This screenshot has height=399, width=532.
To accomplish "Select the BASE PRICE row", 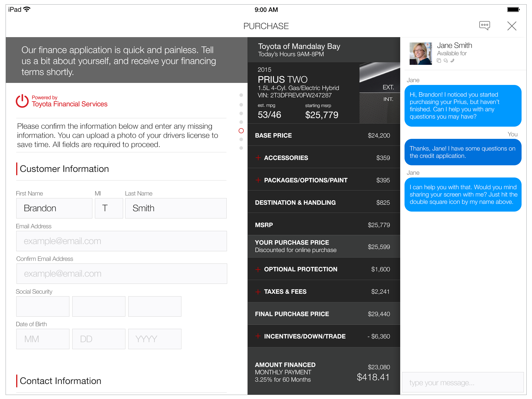I will 324,135.
